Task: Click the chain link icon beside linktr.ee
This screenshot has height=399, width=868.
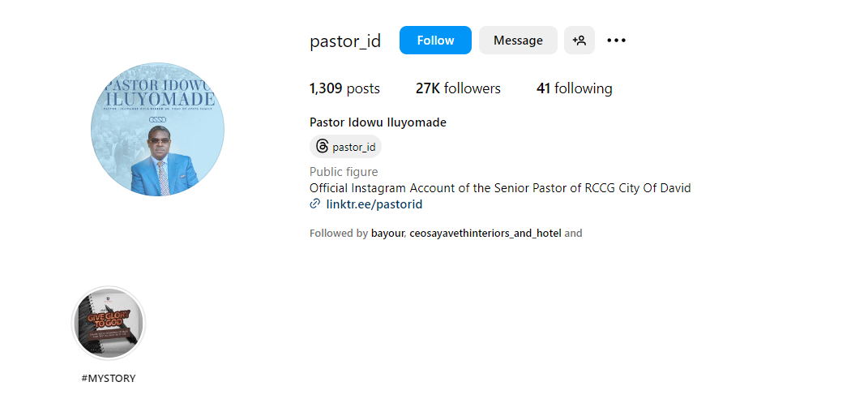Action: tap(315, 204)
